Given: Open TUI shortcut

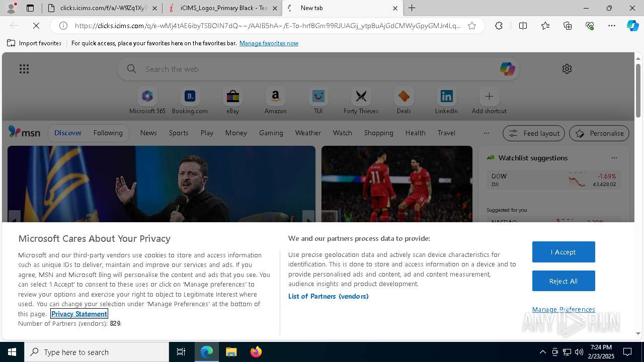Looking at the screenshot, I should (x=318, y=101).
